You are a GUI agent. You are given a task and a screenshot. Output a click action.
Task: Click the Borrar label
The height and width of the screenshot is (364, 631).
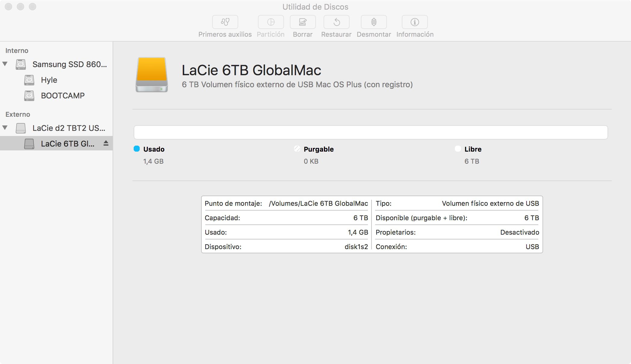[x=303, y=34]
